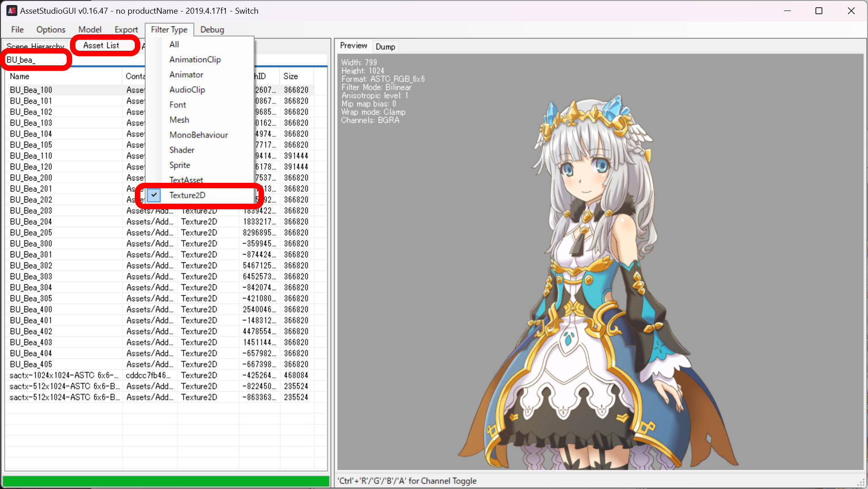Filter by Shader type
The width and height of the screenshot is (868, 489).
pos(199,150)
